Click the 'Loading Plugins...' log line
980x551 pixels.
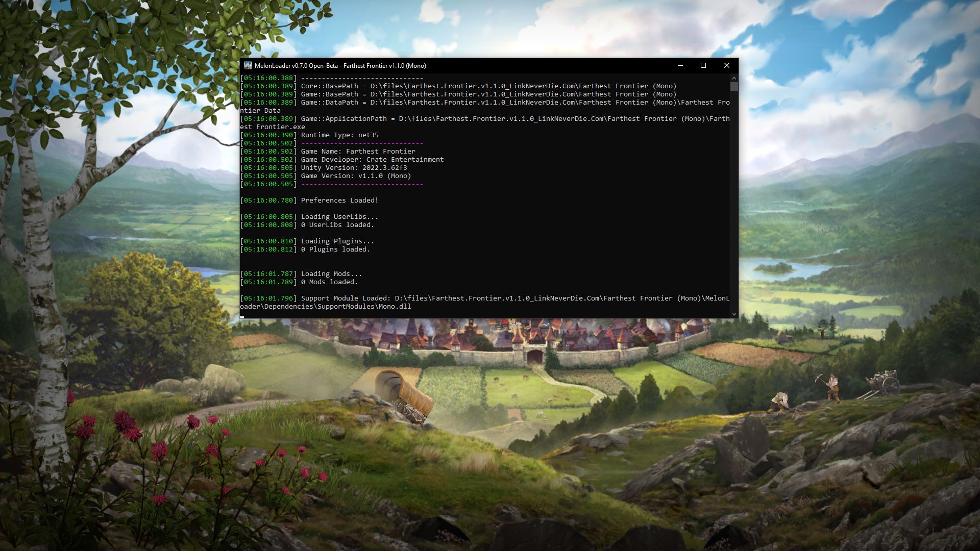(x=307, y=241)
